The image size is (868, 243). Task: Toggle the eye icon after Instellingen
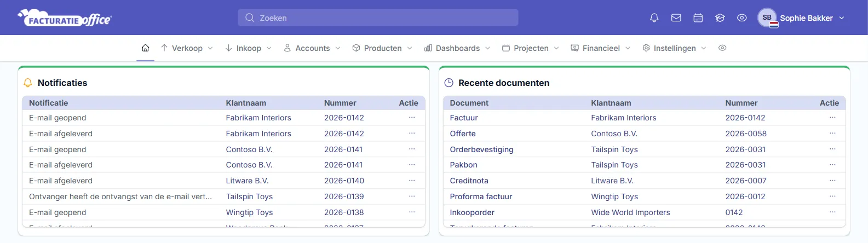coord(722,48)
